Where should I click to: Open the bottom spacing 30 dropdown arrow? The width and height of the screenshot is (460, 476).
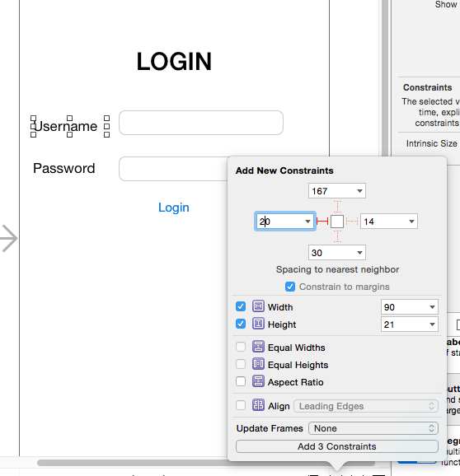pos(359,253)
